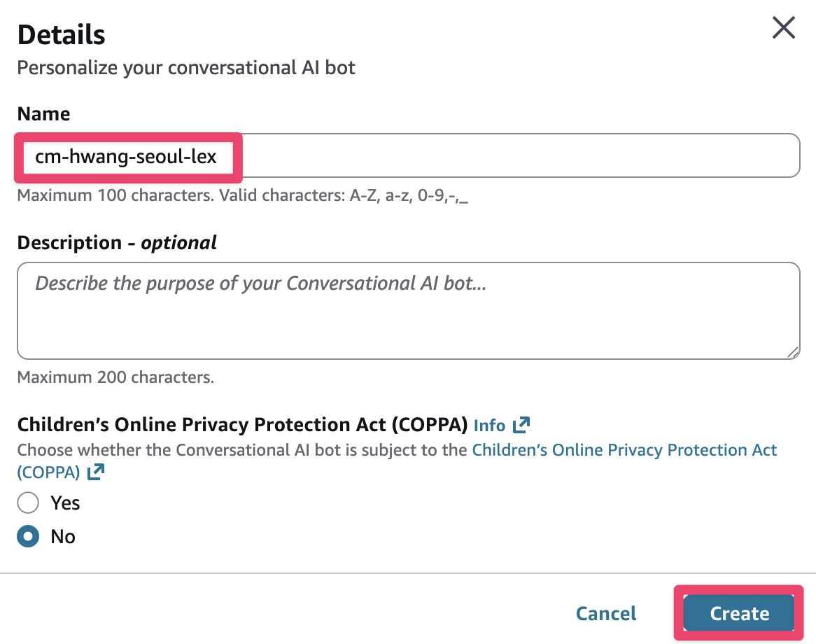Screen dimensions: 816x644
Task: Click into the Description text area
Action: 408,311
